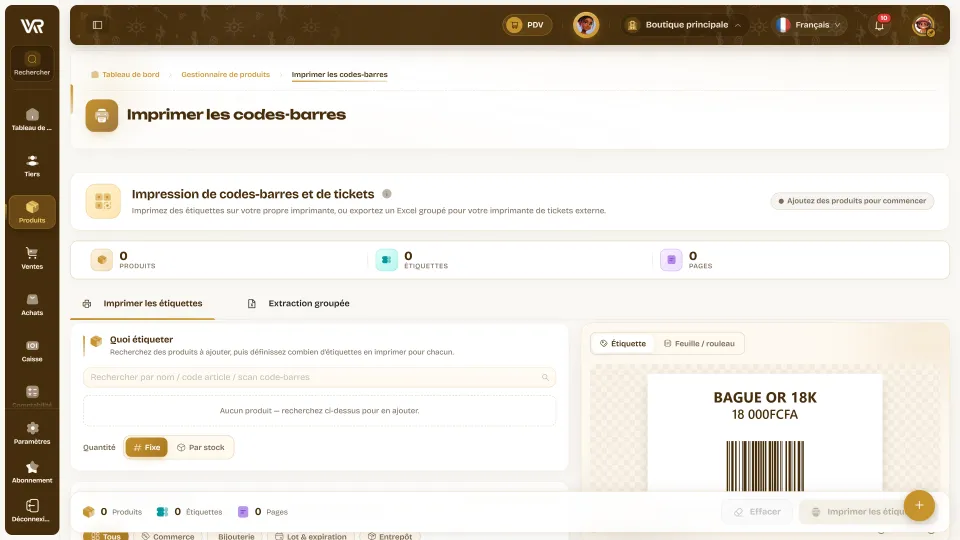
Task: Switch to Imprimer les étiquettes tab
Action: 143,304
